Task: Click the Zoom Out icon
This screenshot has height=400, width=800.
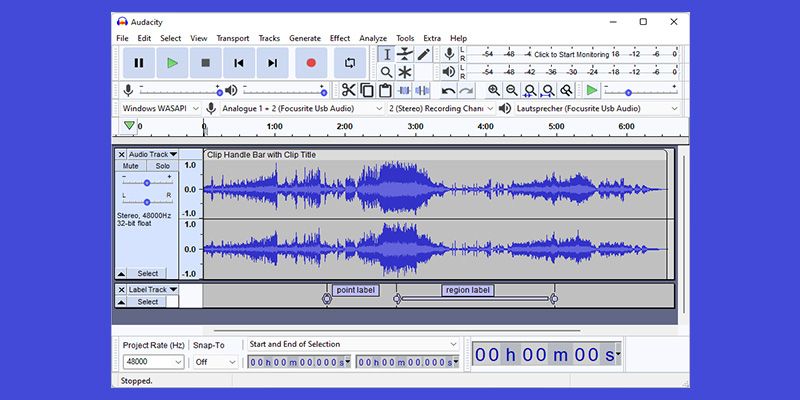Action: [x=512, y=90]
